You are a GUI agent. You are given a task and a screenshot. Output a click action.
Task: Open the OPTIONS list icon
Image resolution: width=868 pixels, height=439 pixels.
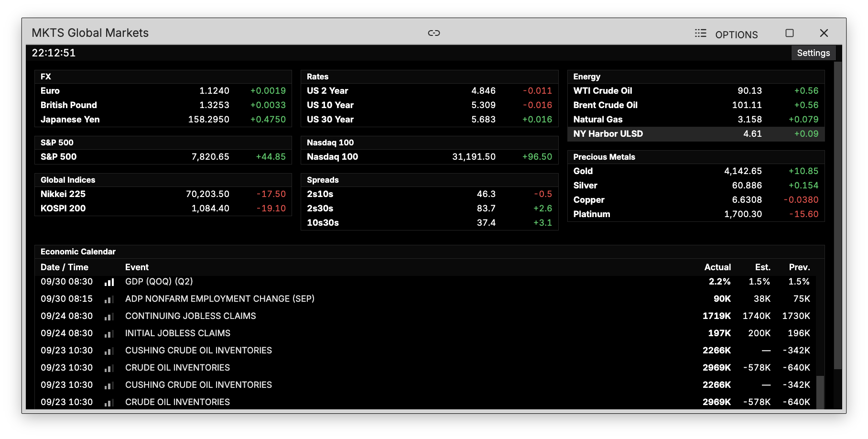coord(700,33)
